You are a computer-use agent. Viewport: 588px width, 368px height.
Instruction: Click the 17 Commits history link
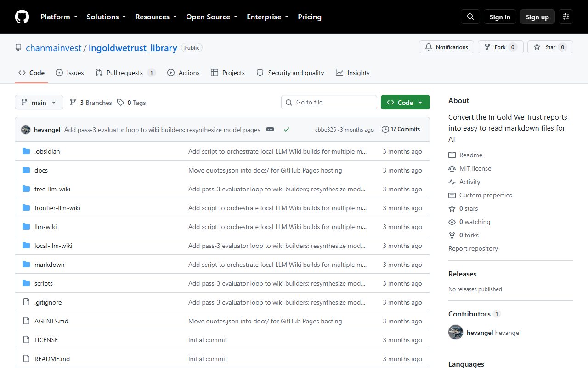[x=401, y=129]
